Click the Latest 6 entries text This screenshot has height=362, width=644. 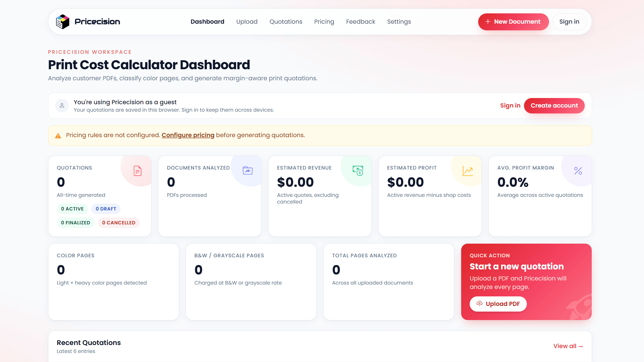[x=76, y=351]
